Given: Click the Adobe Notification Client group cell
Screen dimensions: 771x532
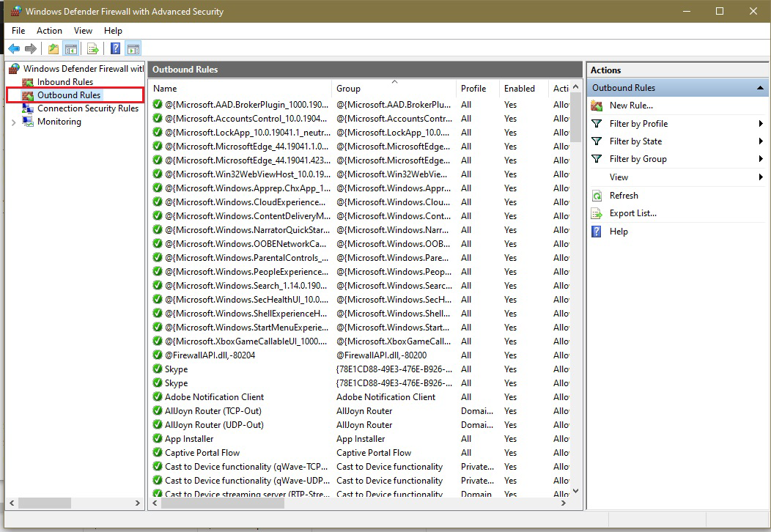Looking at the screenshot, I should [385, 396].
